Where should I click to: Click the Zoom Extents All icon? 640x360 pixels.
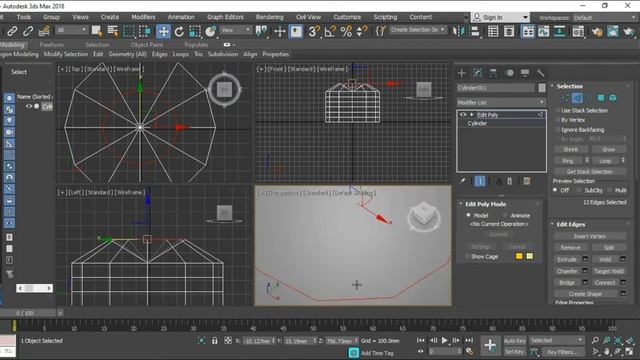pos(630,340)
